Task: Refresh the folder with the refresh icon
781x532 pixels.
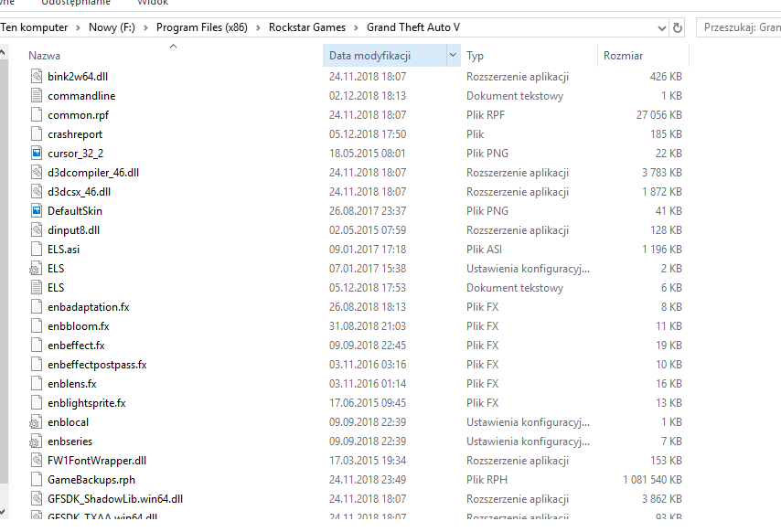Action: click(x=678, y=27)
